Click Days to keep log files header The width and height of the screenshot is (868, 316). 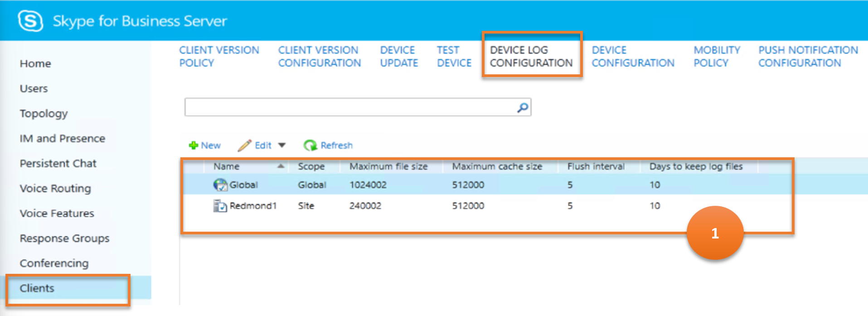696,166
